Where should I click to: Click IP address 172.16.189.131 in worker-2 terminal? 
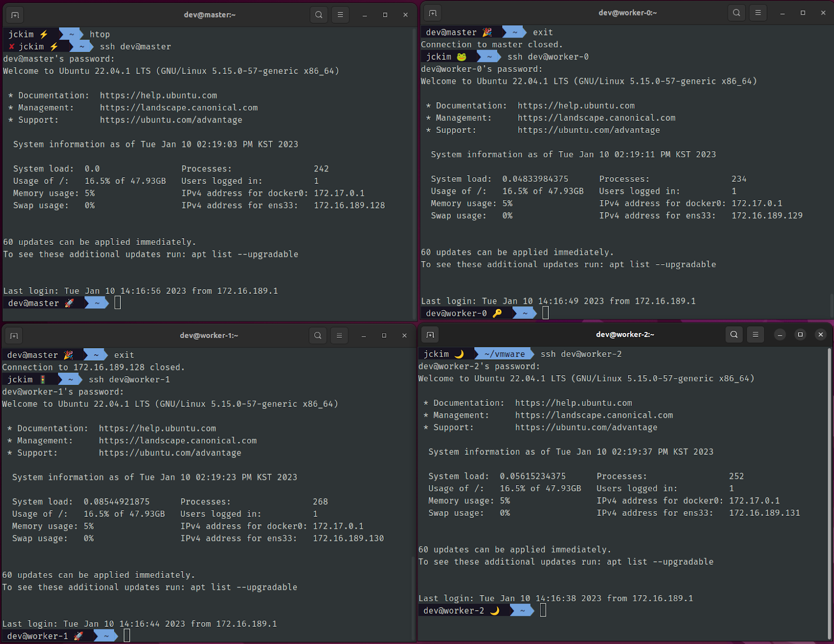[x=764, y=513]
